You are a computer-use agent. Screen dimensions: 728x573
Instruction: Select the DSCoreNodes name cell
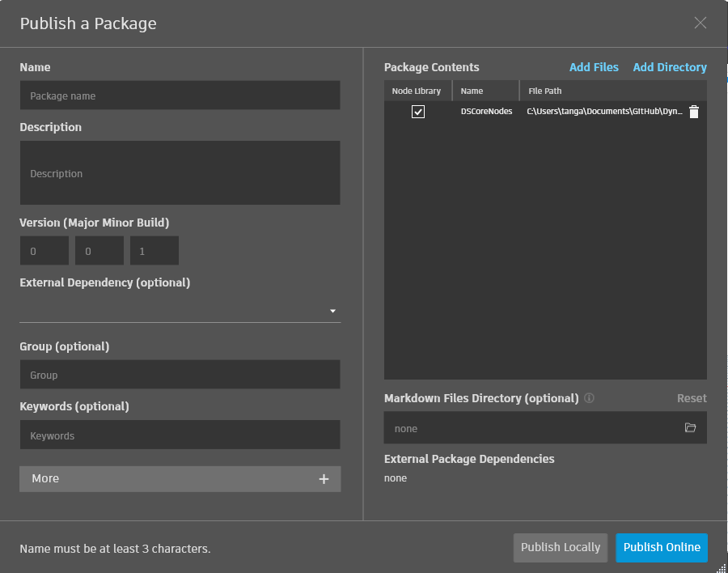(x=486, y=112)
